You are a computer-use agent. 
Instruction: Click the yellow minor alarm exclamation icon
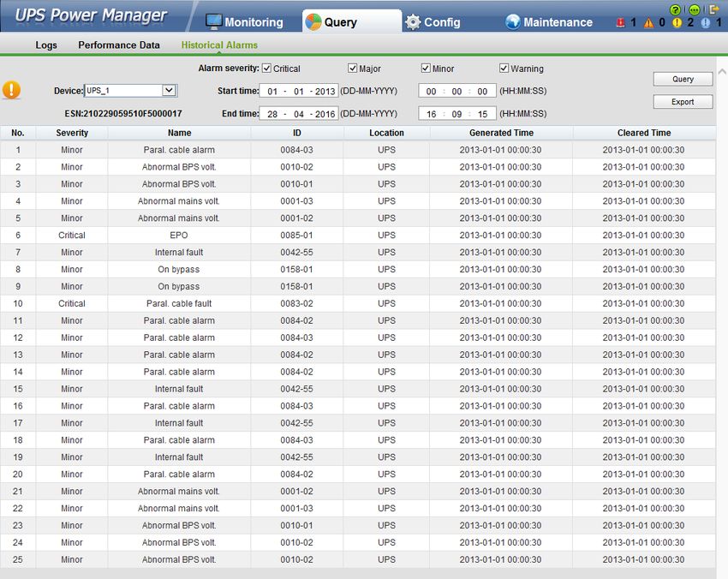tap(677, 22)
